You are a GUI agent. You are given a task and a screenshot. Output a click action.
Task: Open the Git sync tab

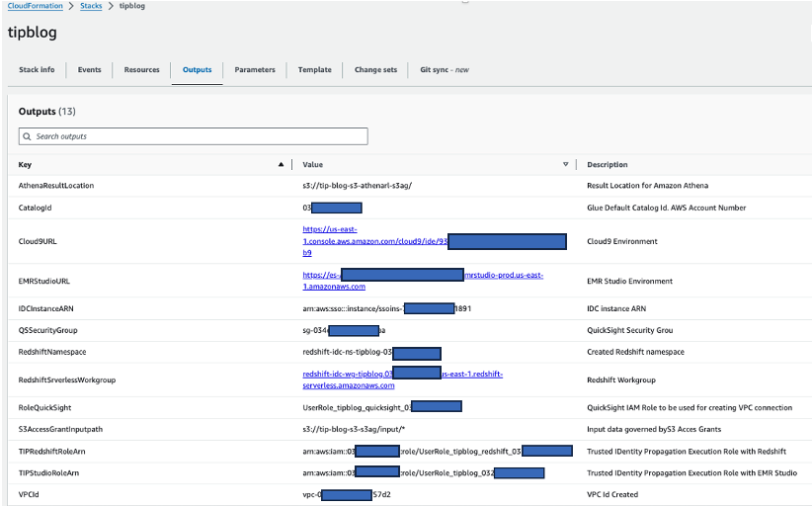coord(445,69)
